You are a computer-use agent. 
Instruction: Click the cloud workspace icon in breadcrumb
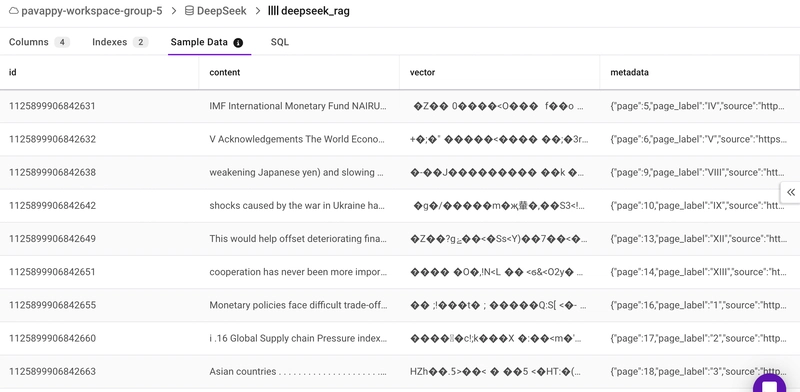coord(14,11)
